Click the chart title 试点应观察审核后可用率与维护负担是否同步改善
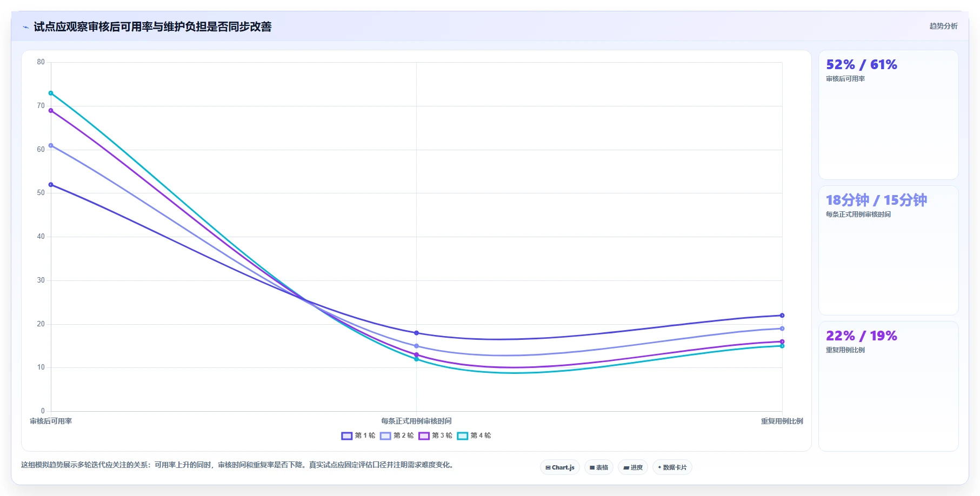 152,26
